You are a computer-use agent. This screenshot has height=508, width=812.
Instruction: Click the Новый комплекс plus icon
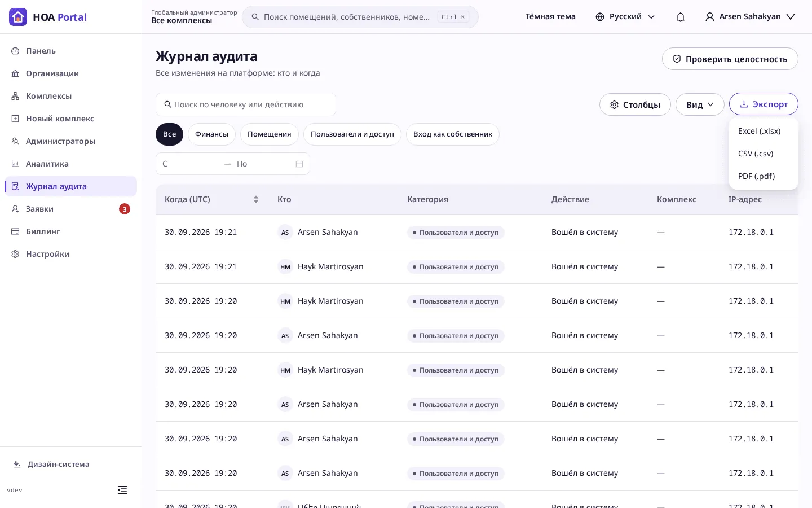point(15,119)
